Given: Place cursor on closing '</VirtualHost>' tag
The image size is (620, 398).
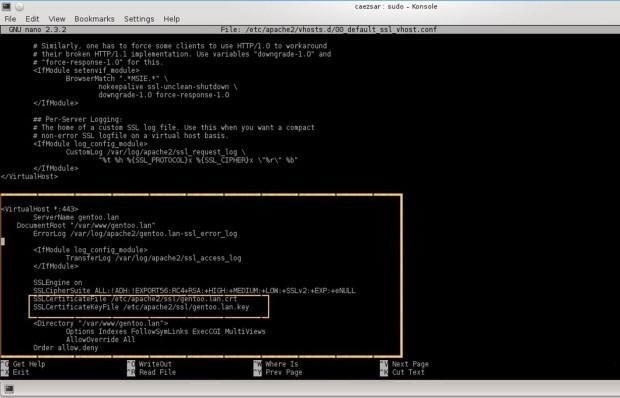Looking at the screenshot, I should 29,177.
